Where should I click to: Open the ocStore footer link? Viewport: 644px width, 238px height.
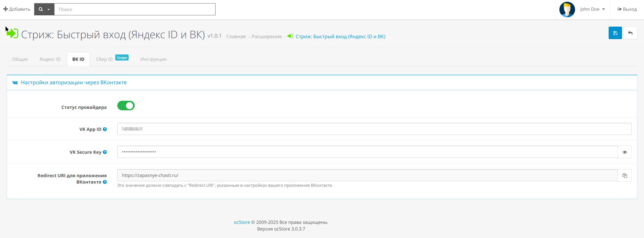242,222
